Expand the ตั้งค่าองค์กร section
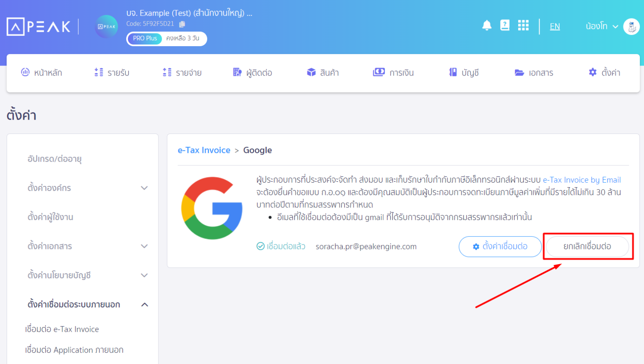Image resolution: width=644 pixels, height=364 pixels. (144, 188)
